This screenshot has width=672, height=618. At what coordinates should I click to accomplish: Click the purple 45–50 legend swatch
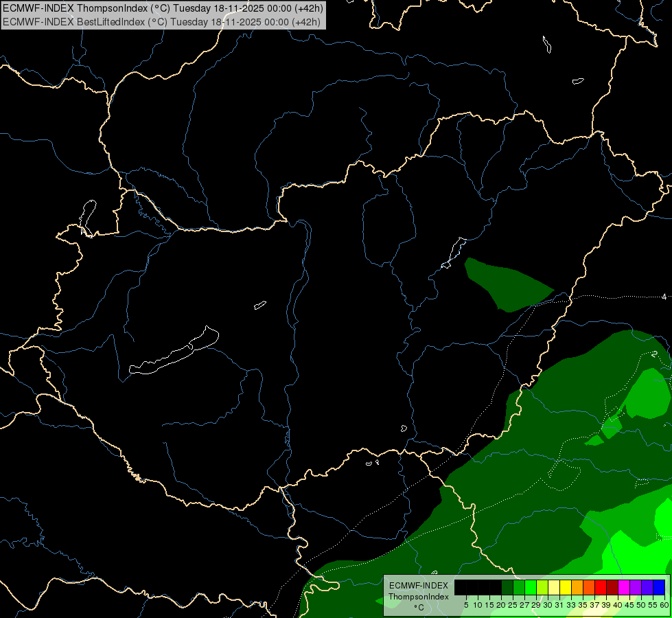pos(636,587)
